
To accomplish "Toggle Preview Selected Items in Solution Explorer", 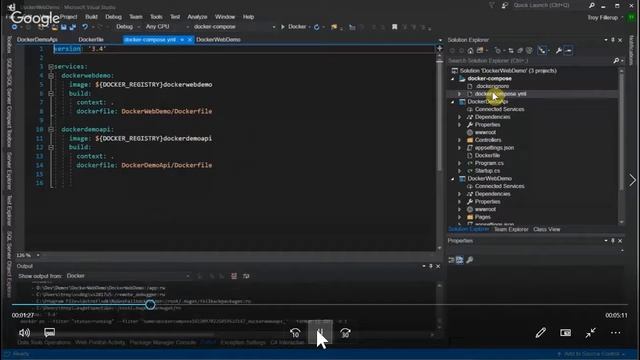I will click(568, 51).
